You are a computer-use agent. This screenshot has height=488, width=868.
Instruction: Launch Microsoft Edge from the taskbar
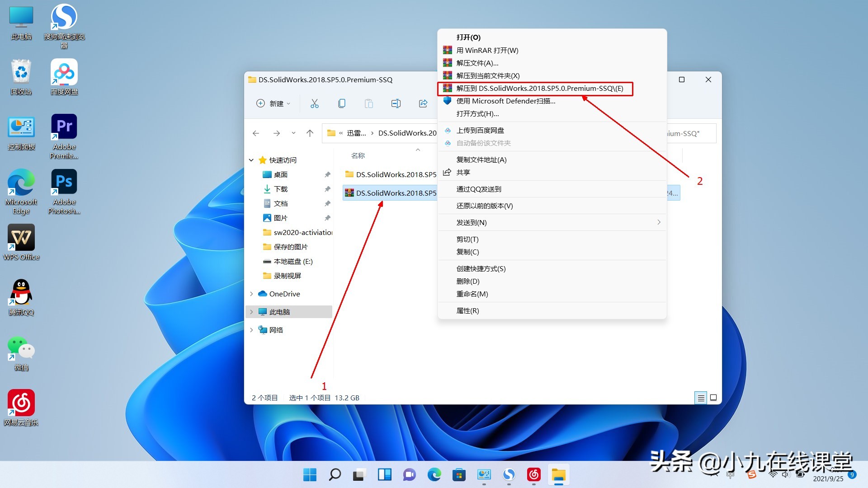click(x=434, y=475)
